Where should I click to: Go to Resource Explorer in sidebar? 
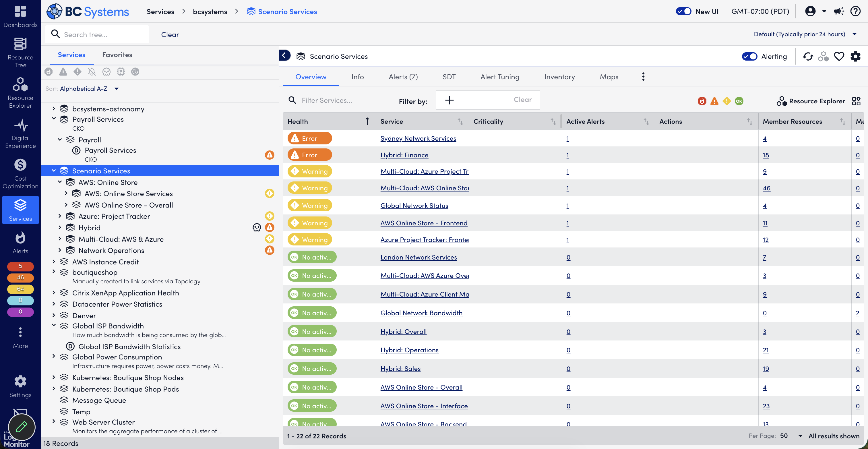tap(20, 93)
